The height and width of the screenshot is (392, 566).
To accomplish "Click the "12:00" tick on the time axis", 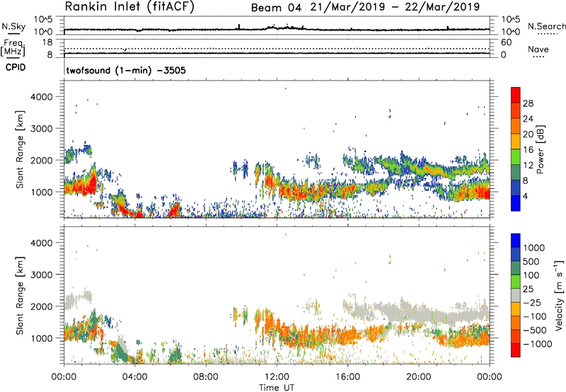I will [x=277, y=377].
